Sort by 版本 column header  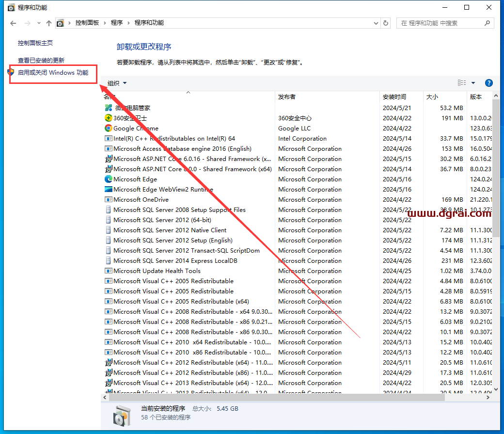476,97
